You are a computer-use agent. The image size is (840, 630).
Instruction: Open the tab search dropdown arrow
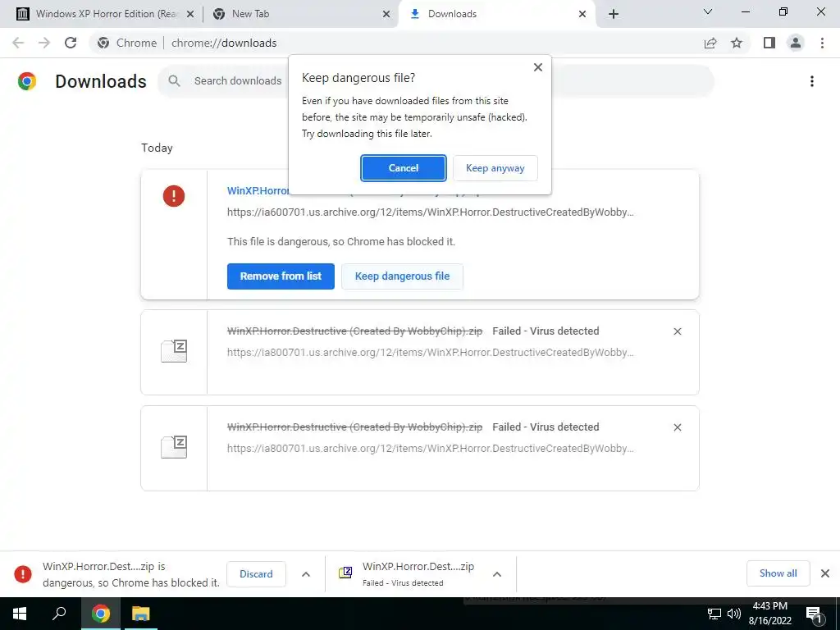[x=708, y=11]
